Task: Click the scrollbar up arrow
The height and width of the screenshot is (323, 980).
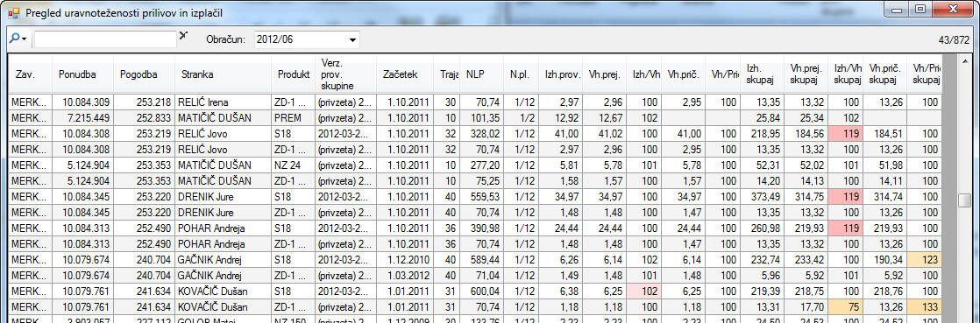Action: coord(964,62)
